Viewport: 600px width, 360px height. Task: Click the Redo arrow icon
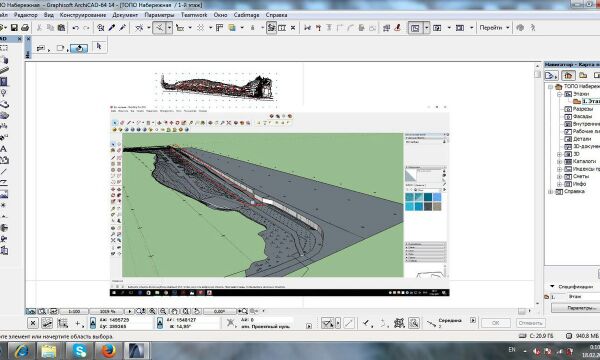click(86, 28)
